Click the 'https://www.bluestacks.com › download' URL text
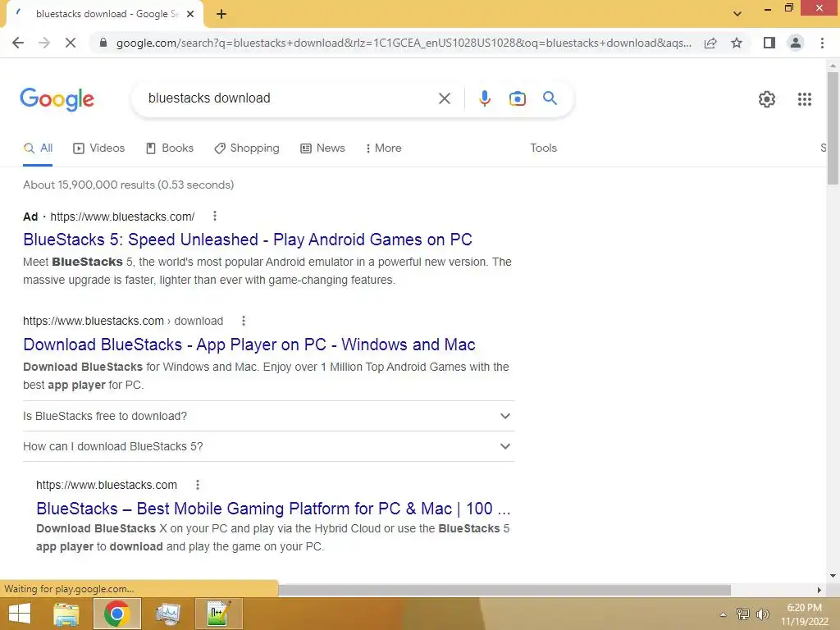 [123, 321]
